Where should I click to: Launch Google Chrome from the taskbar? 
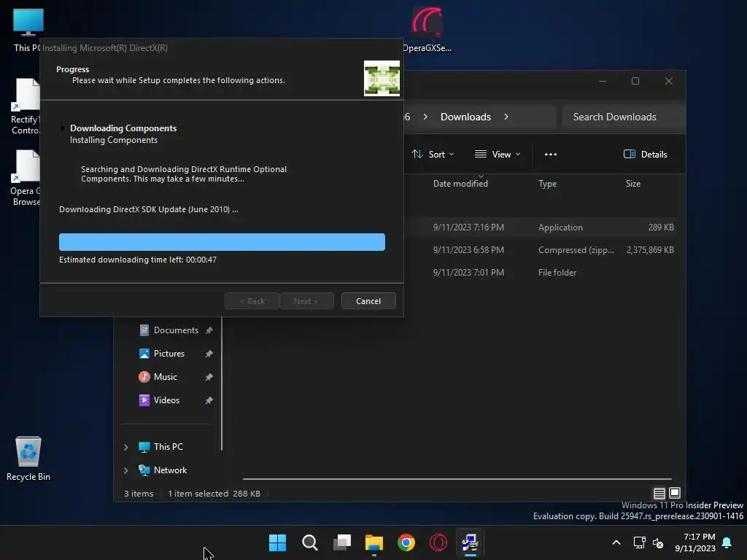point(406,542)
